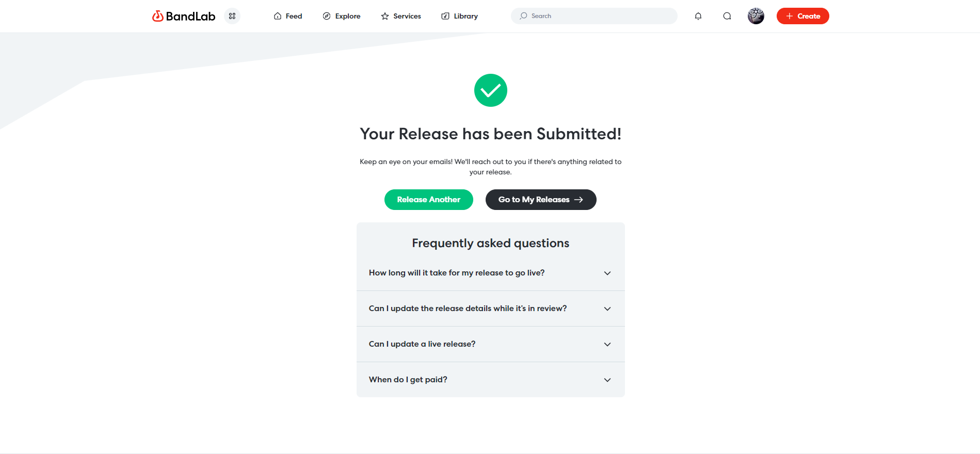Focus the Search input field

[x=594, y=16]
